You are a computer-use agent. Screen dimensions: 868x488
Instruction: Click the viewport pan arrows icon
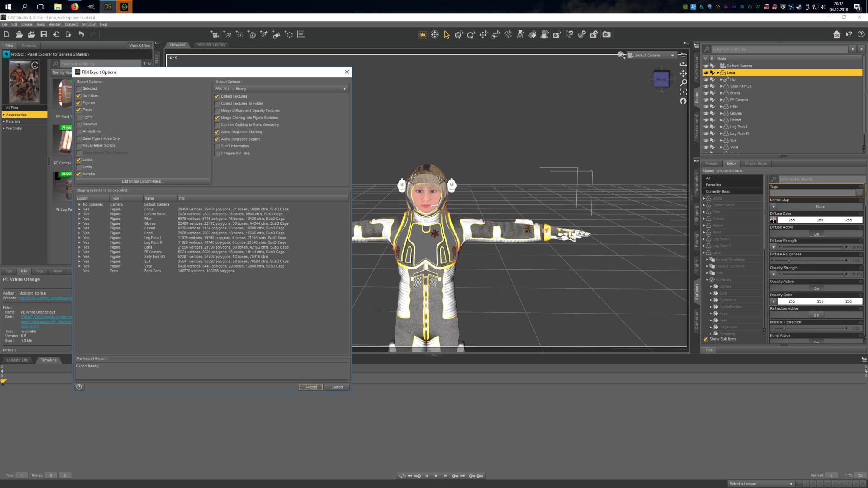[683, 73]
